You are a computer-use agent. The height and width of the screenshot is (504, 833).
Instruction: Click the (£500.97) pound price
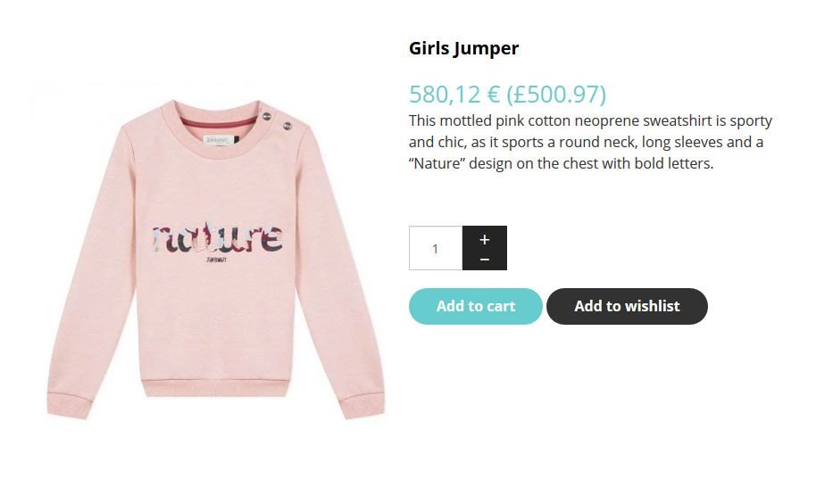(x=556, y=95)
